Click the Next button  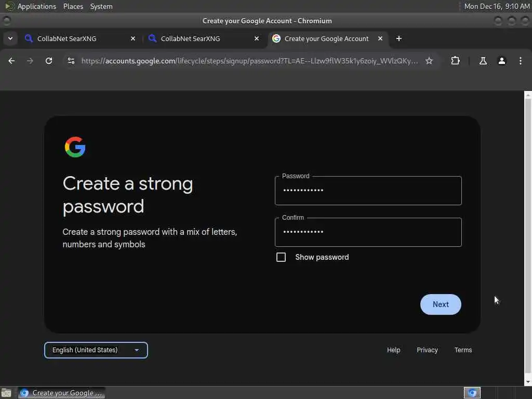tap(441, 304)
